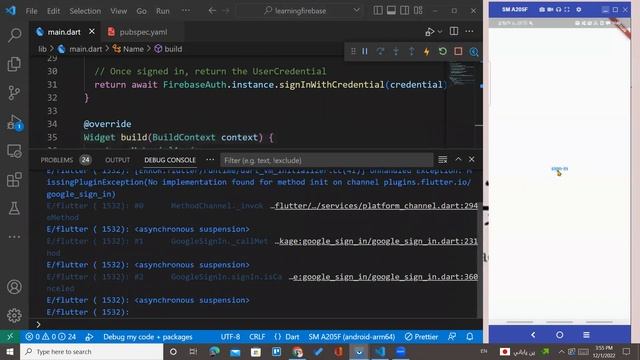
Task: Open notifications bell in status bar
Action: point(470,337)
